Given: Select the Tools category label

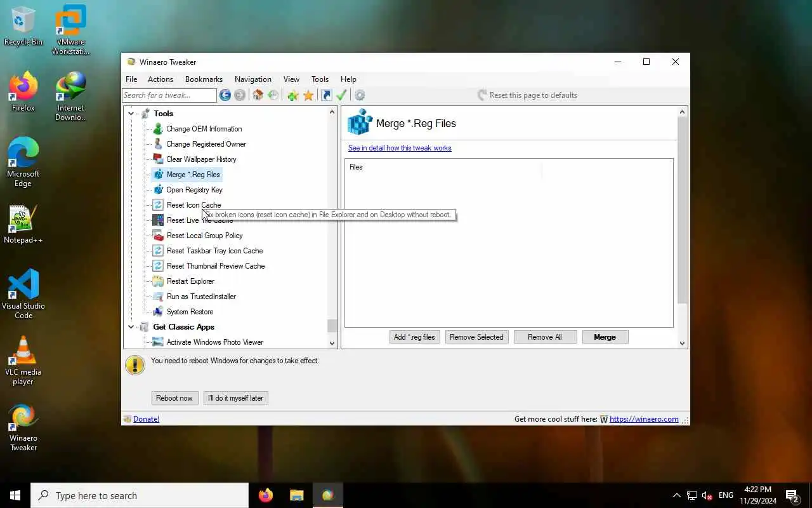Looking at the screenshot, I should 163,114.
